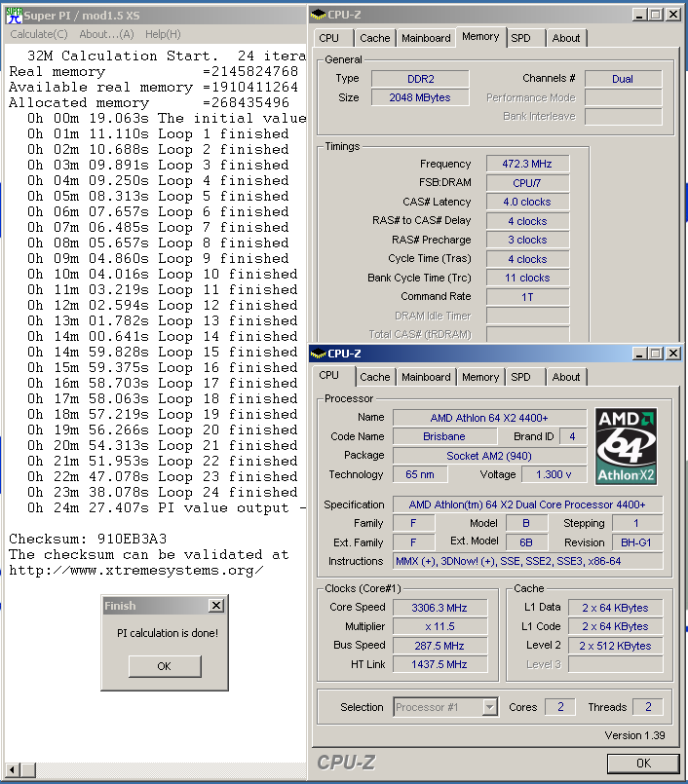The image size is (688, 784).
Task: Click OK button at bottom of CPU-Z window
Action: (643, 764)
